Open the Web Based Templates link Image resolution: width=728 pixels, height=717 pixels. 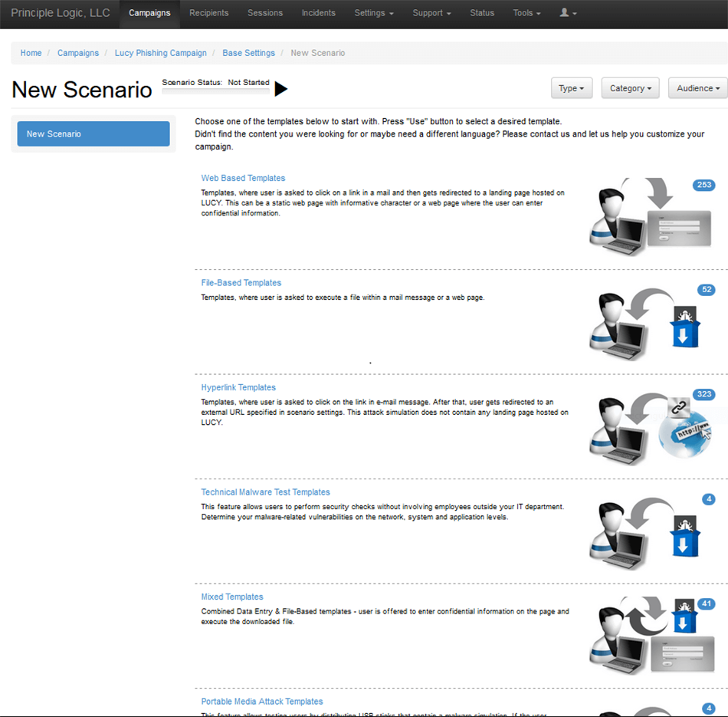point(243,178)
